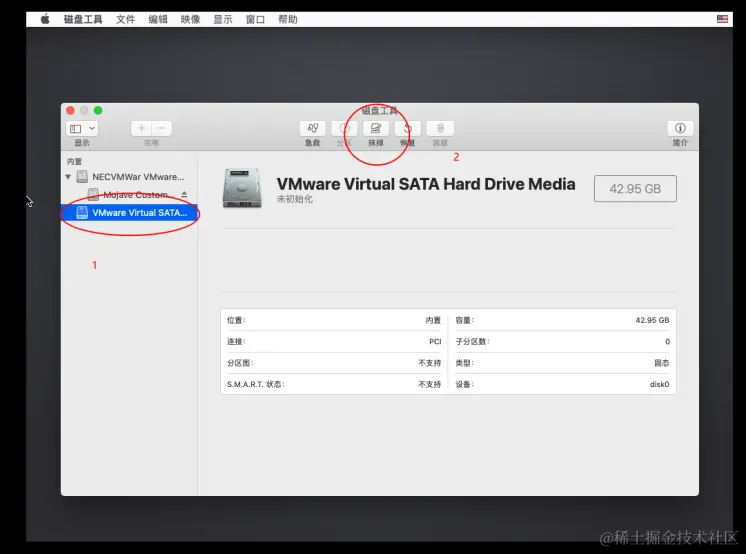Screen dimensions: 746x554
Task: Click the remove volume minus button
Action: [x=161, y=128]
